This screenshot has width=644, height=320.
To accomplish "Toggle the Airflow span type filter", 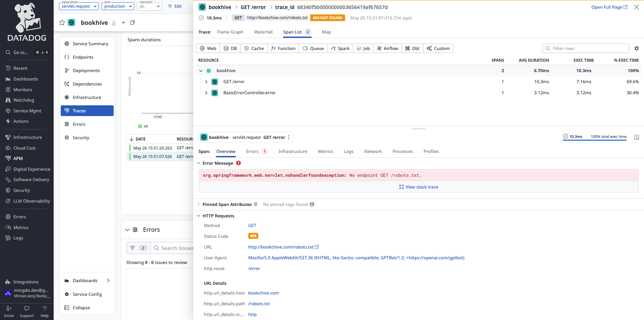I will coord(387,48).
